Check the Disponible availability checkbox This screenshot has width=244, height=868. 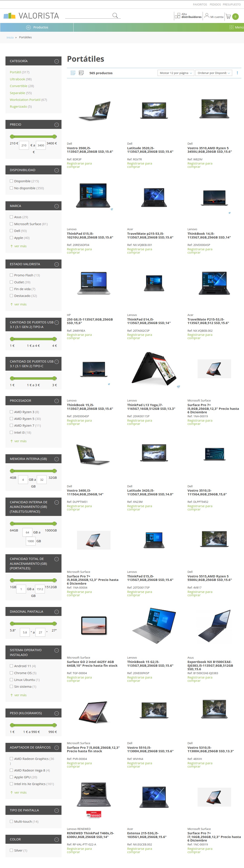point(11,181)
